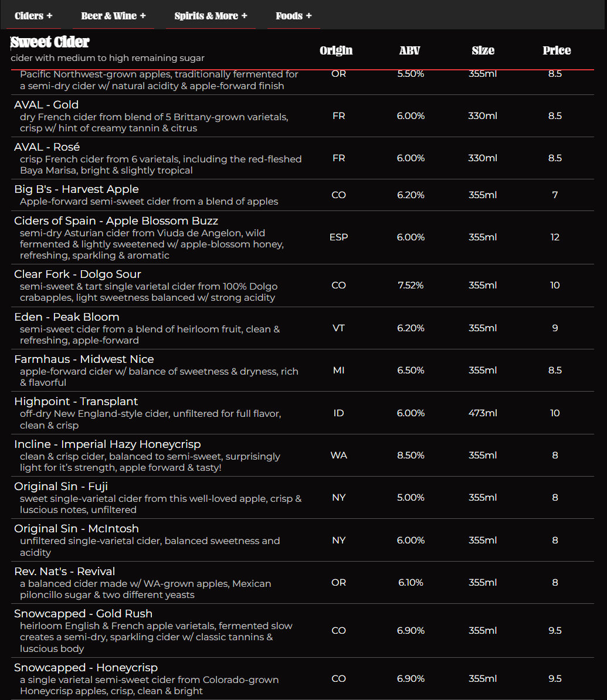The image size is (607, 700).
Task: Expand the Spirits & More + menu
Action: pos(211,16)
